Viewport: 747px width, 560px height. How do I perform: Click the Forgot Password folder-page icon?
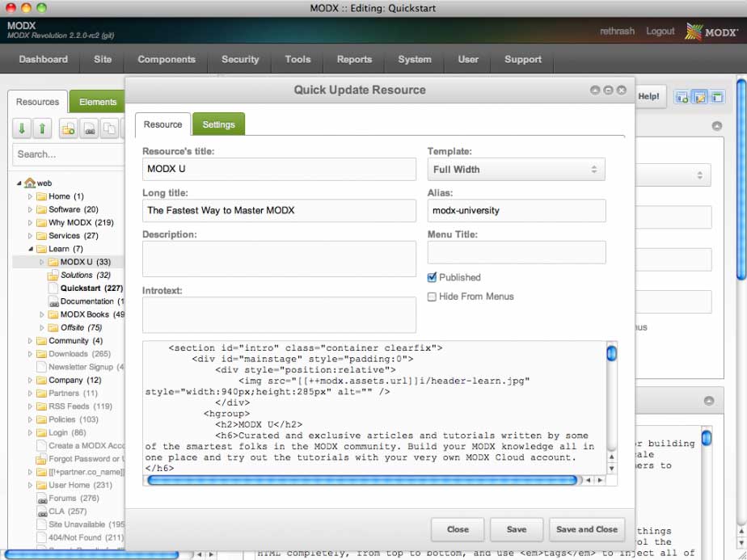point(41,459)
